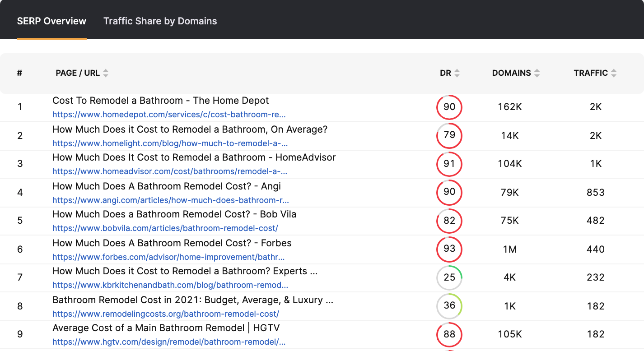Click DR 90 gauge for Angi row
This screenshot has height=351, width=644.
pyautogui.click(x=449, y=193)
